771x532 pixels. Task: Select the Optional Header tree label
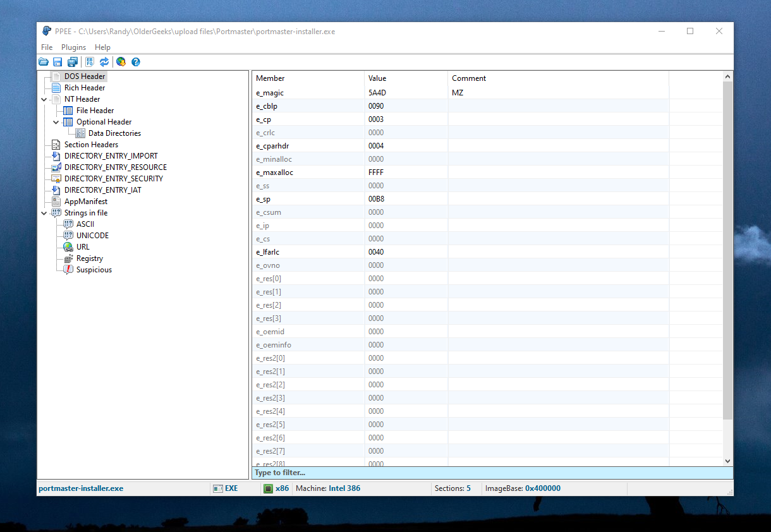[104, 122]
